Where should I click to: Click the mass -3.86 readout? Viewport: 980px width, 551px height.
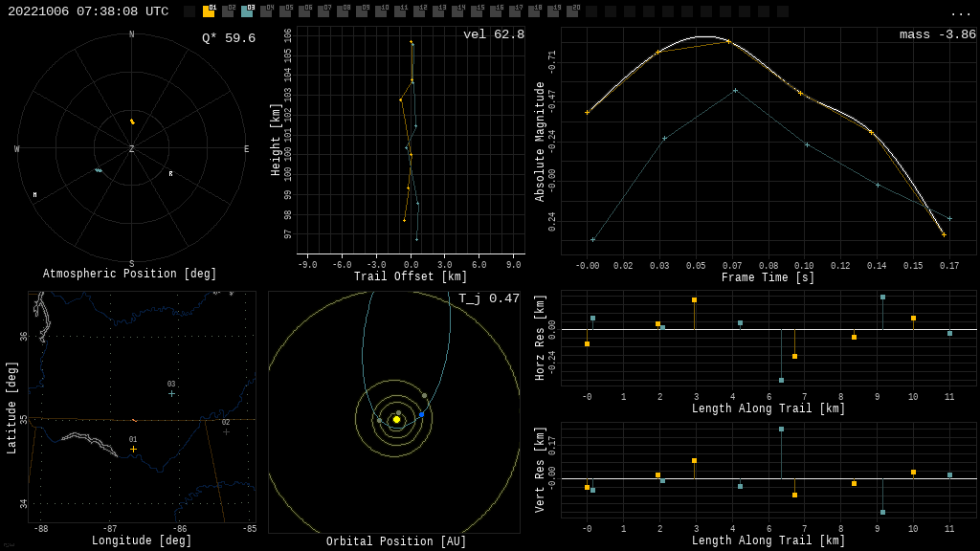(937, 34)
